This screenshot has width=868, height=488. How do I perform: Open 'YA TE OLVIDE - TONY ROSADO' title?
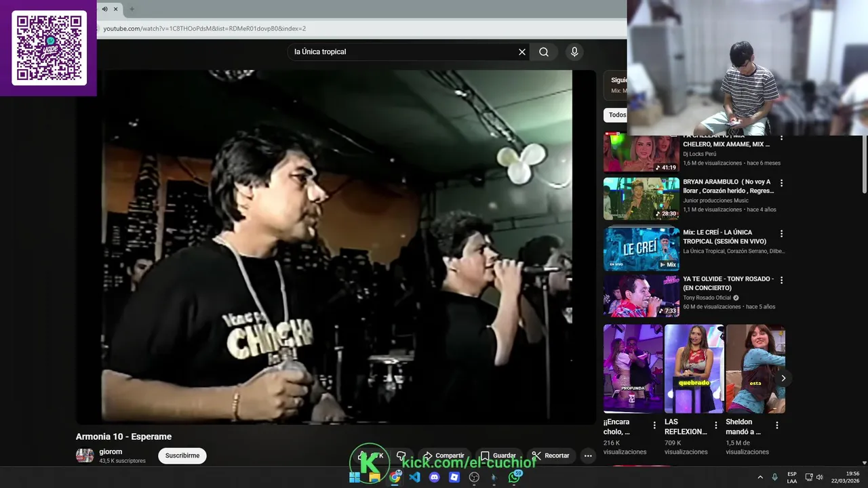coord(728,283)
